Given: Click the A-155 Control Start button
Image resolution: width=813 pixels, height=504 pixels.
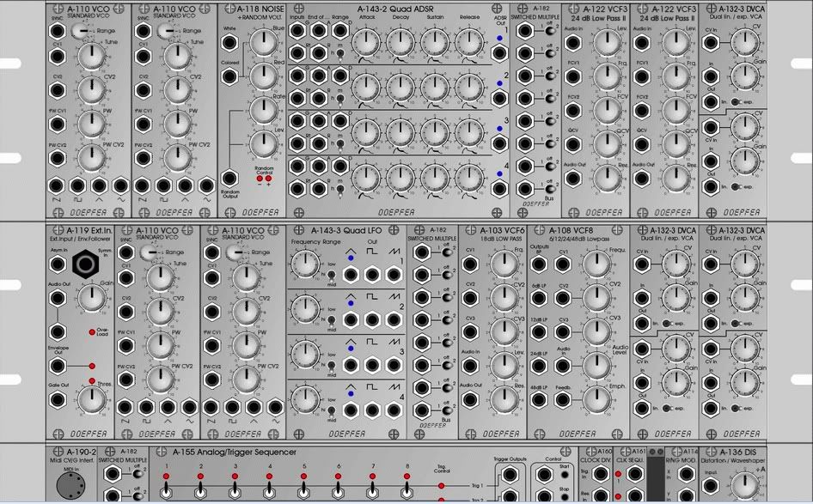Looking at the screenshot, I should point(565,475).
